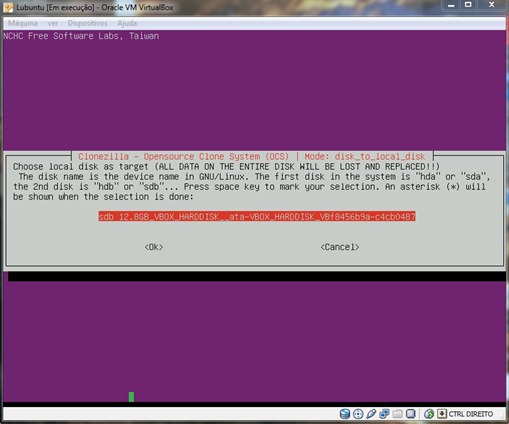Viewport: 509px width, 424px height.
Task: Click the CTRL DIREITO host key label
Action: [471, 414]
